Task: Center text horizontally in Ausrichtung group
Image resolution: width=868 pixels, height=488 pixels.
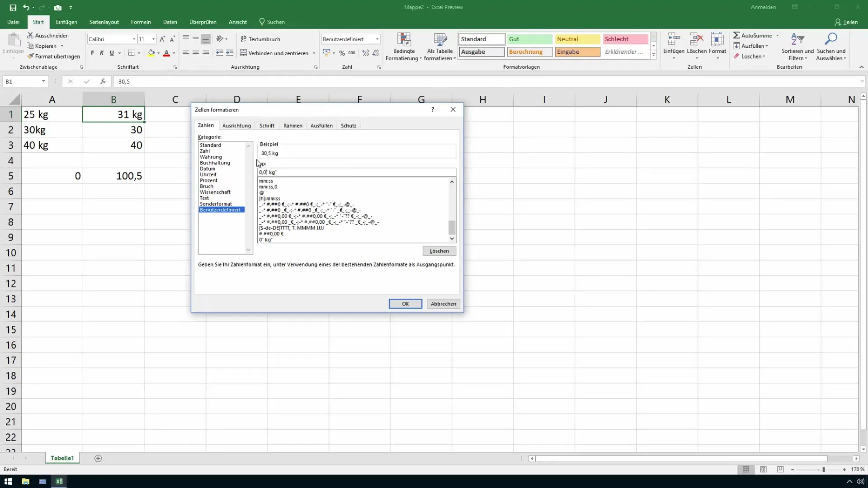Action: [196, 53]
